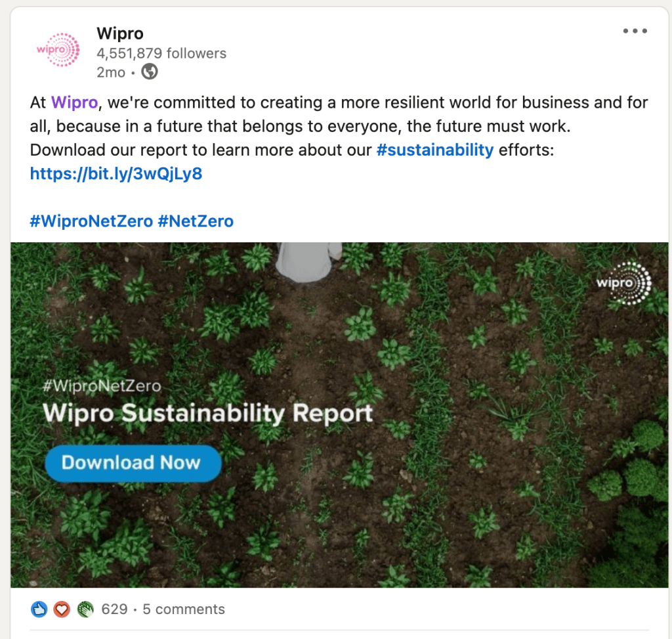Click the blue thumbs-up like reaction icon
The image size is (672, 639).
point(39,609)
